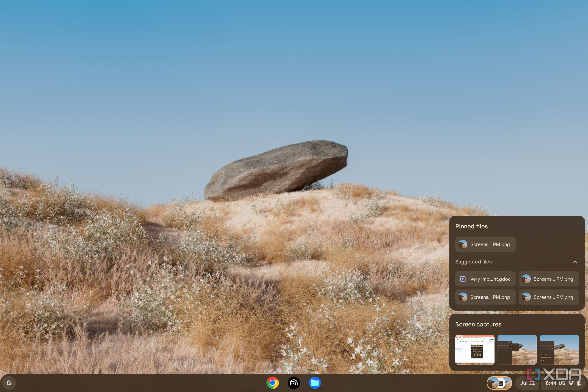Open the Files app on the shelf
The height and width of the screenshot is (392, 588).
[x=315, y=383]
